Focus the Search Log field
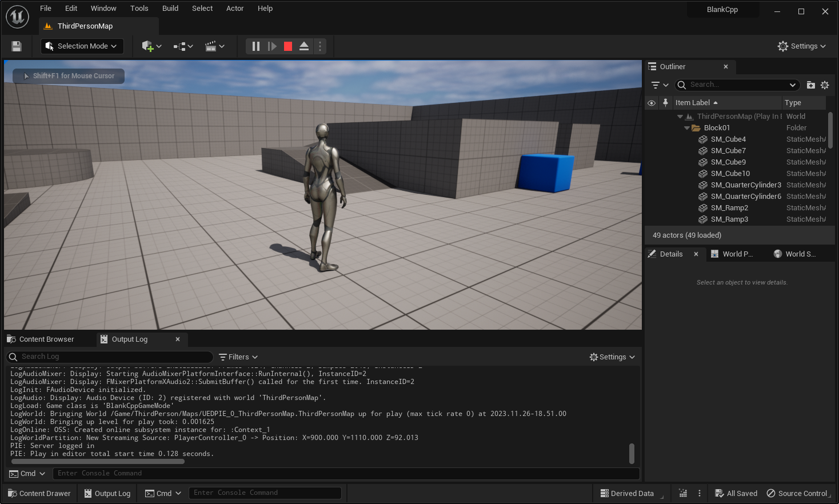The image size is (839, 504). pyautogui.click(x=110, y=357)
